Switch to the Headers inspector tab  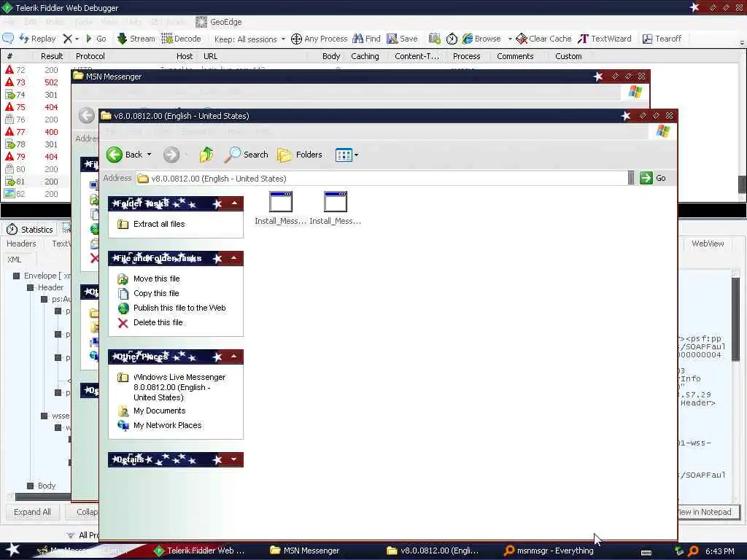point(21,244)
